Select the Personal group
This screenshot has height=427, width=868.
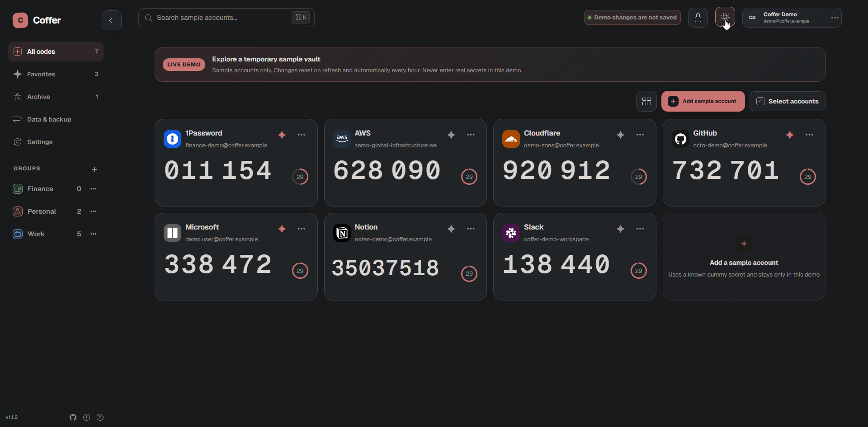coord(47,211)
